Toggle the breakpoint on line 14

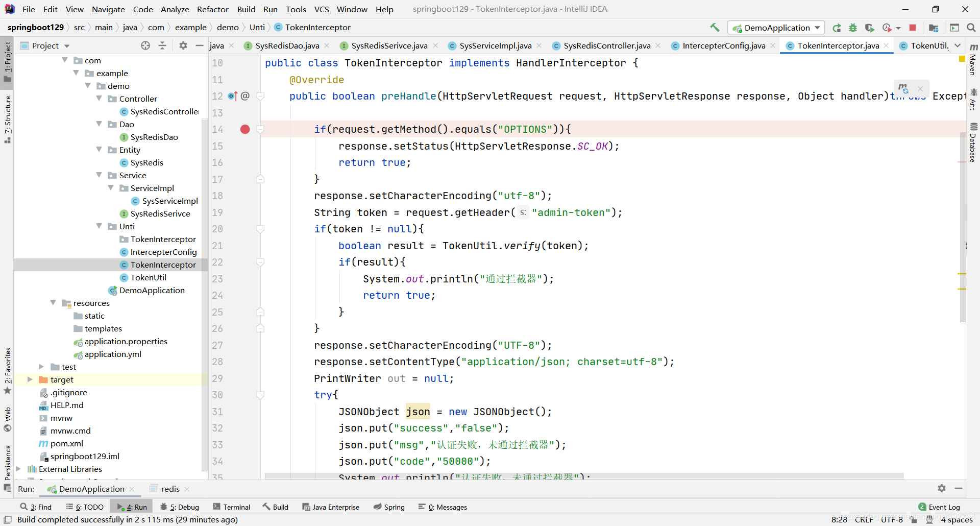click(245, 129)
